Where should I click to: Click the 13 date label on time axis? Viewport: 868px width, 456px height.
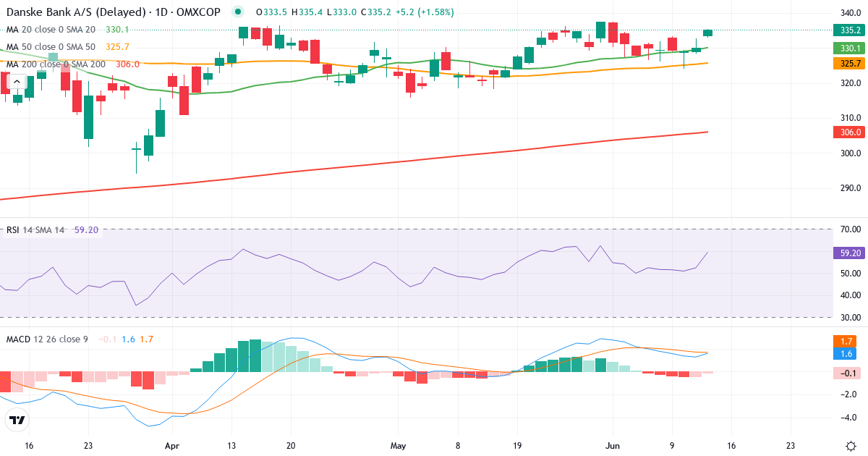[231, 446]
